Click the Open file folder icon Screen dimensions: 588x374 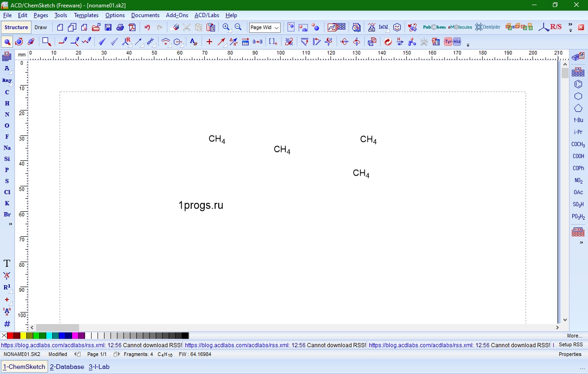[96, 27]
